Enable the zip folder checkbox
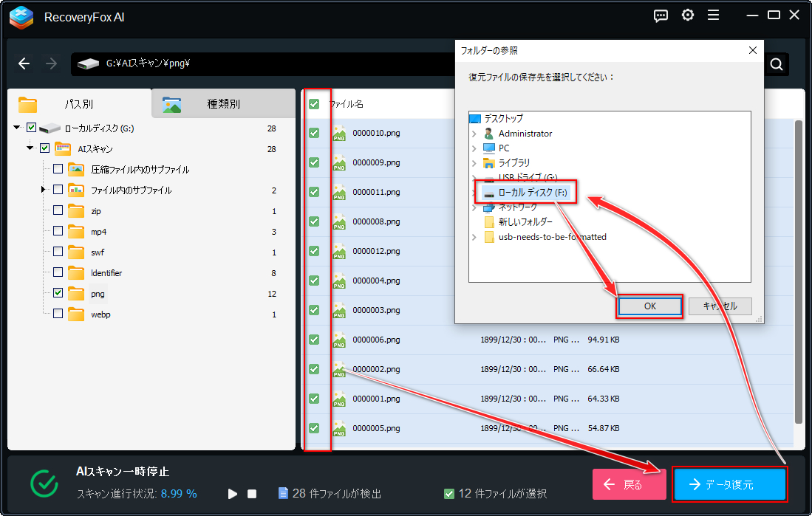The height and width of the screenshot is (516, 812). [x=57, y=210]
